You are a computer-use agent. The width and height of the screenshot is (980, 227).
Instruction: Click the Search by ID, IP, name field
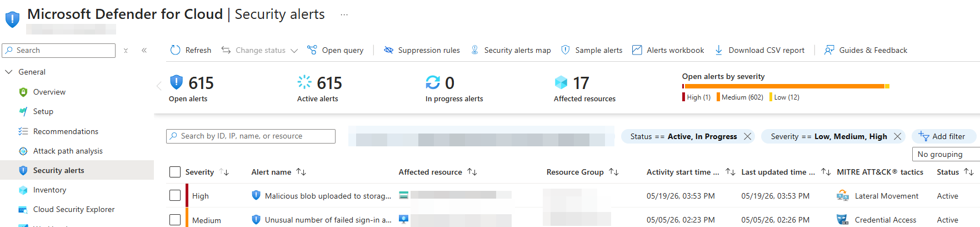click(x=251, y=136)
